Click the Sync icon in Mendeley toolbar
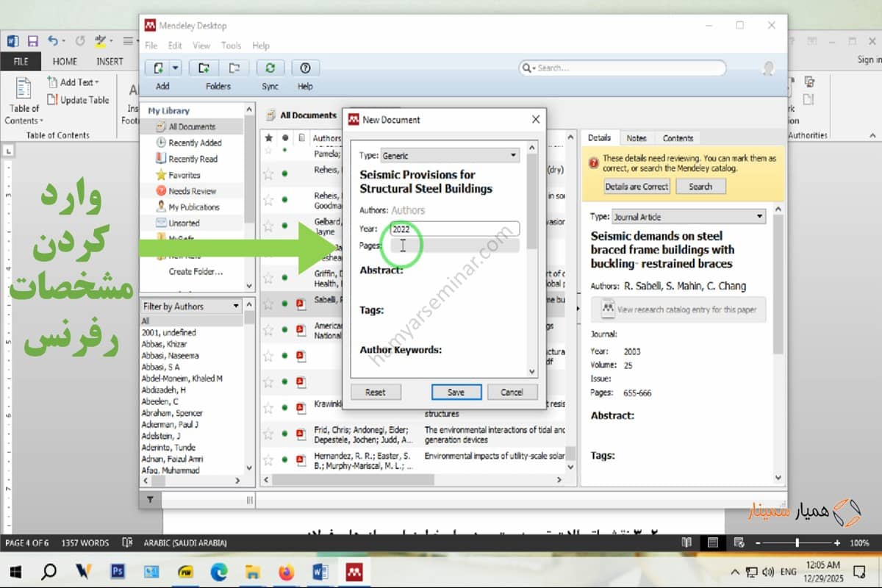Viewport: 882px width, 588px height. (270, 68)
